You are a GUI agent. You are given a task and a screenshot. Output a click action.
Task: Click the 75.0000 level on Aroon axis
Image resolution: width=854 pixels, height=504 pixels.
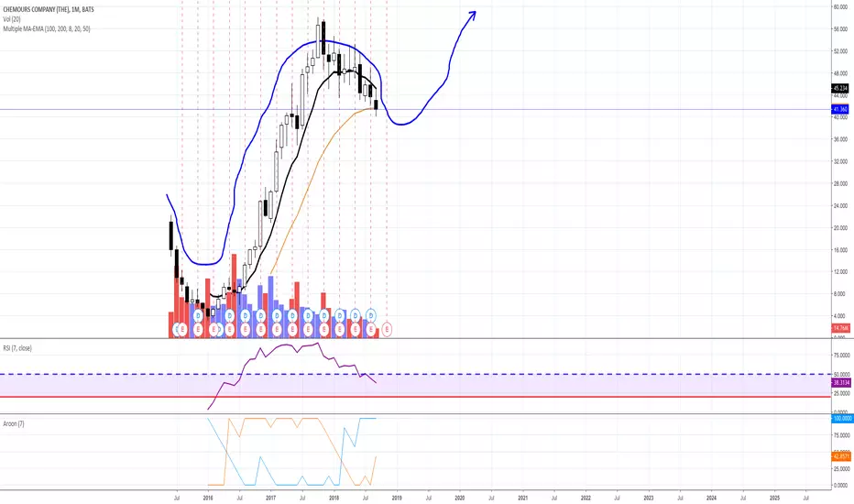(841, 435)
